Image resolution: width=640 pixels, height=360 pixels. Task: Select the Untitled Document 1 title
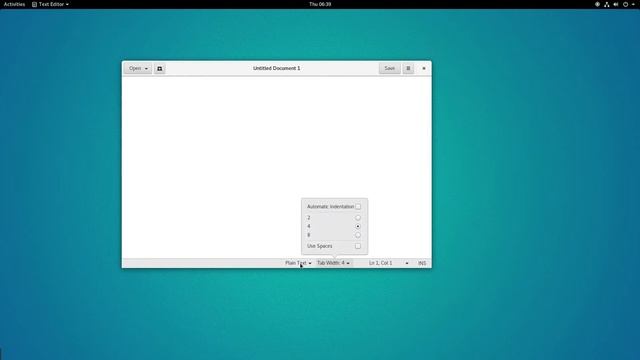pos(276,68)
